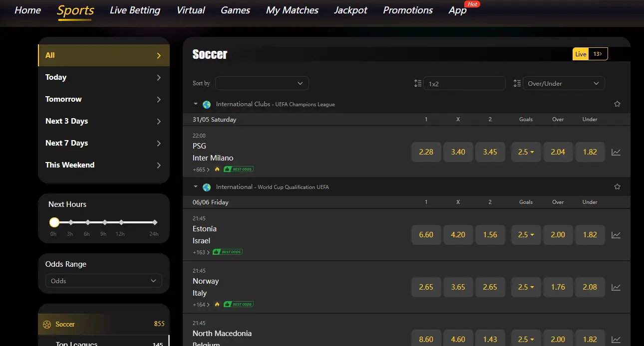Star the World Cup Qualification UEFA league
Screen dimensions: 644x346
pos(617,187)
